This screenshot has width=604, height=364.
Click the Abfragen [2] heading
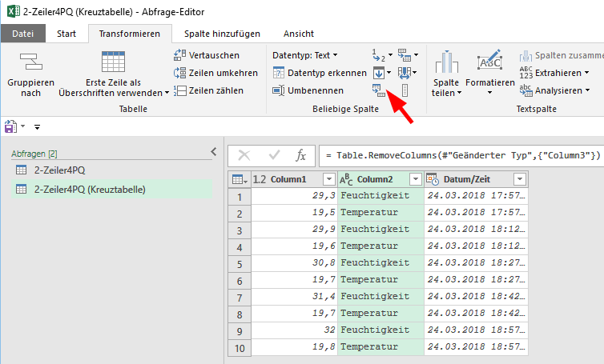(34, 154)
